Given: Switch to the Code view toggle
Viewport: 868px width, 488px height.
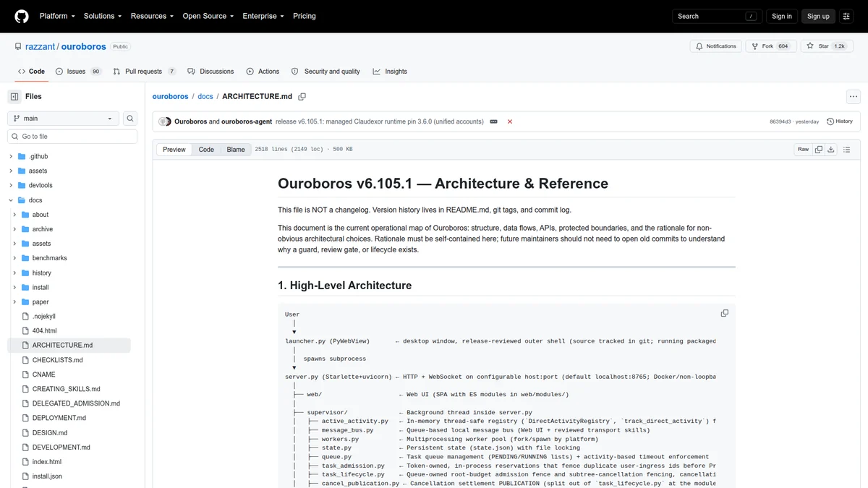Looking at the screenshot, I should (x=206, y=150).
